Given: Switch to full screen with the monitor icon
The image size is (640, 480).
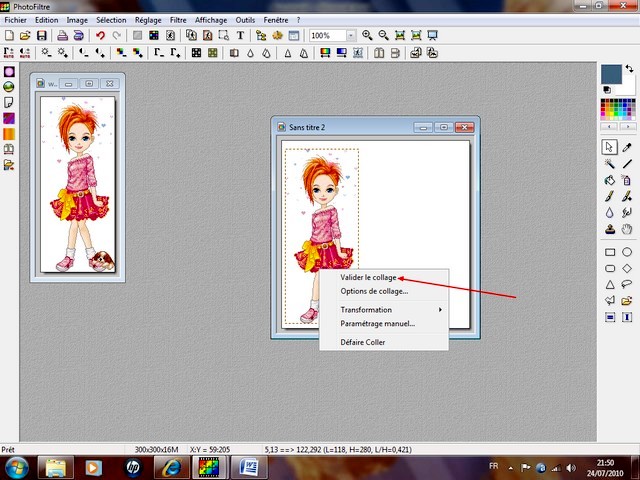Looking at the screenshot, I should [432, 36].
